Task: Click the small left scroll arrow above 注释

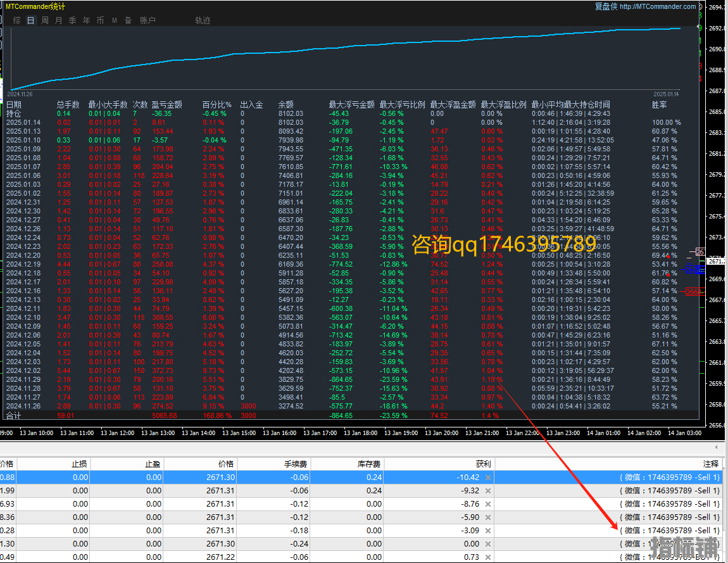Action: (x=717, y=448)
